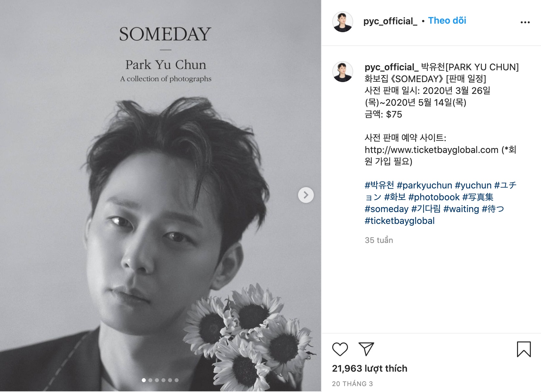Save the post with bookmark icon
Viewport: 541px width, 392px height.
tap(524, 349)
